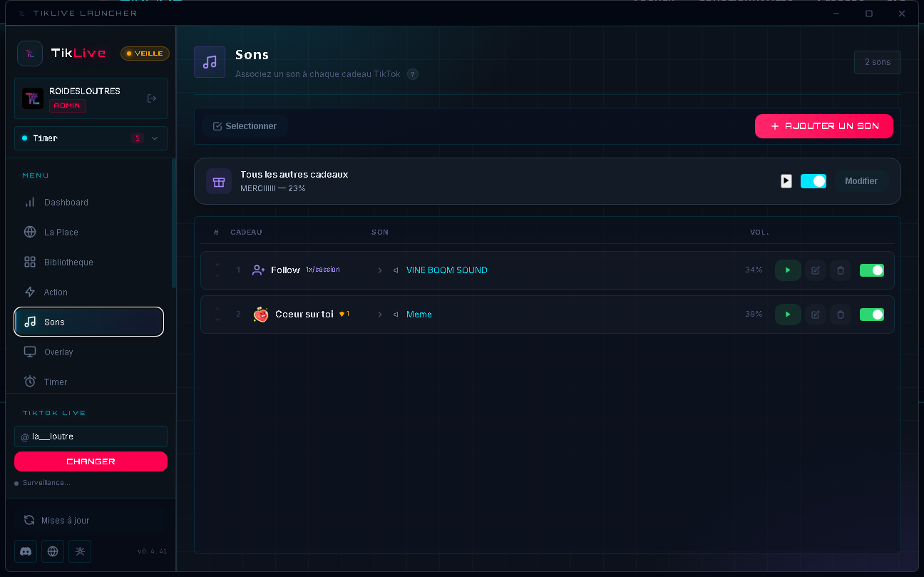
Task: Click the sidebar menu scrollbar
Action: coord(174,223)
